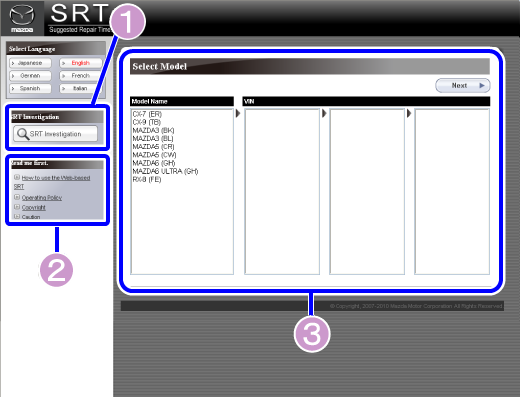Select MAZDA3 (BK) model
520x397 pixels.
coord(153,130)
